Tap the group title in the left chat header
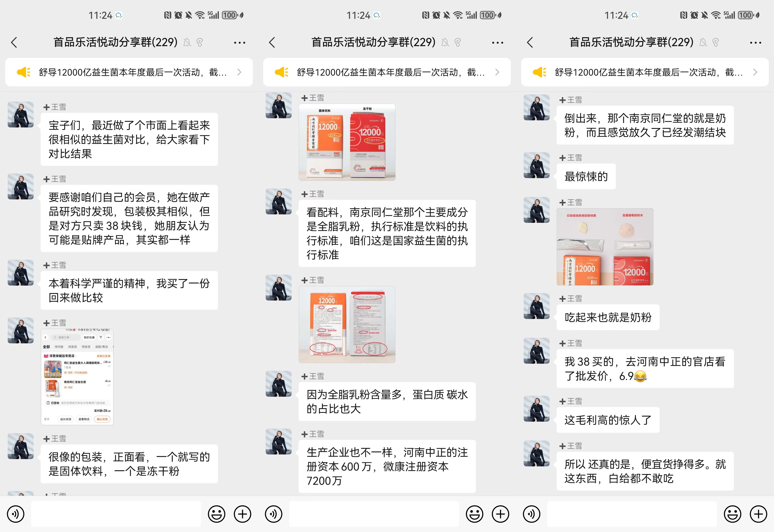 (115, 42)
